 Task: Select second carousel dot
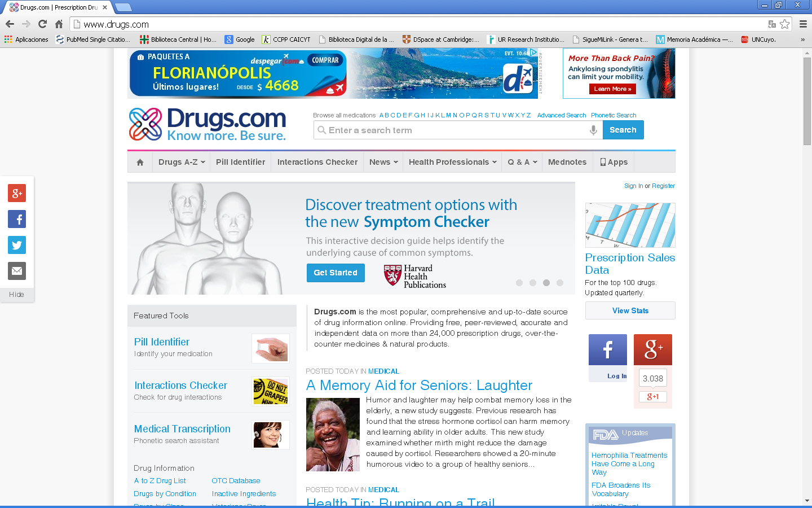(x=533, y=283)
